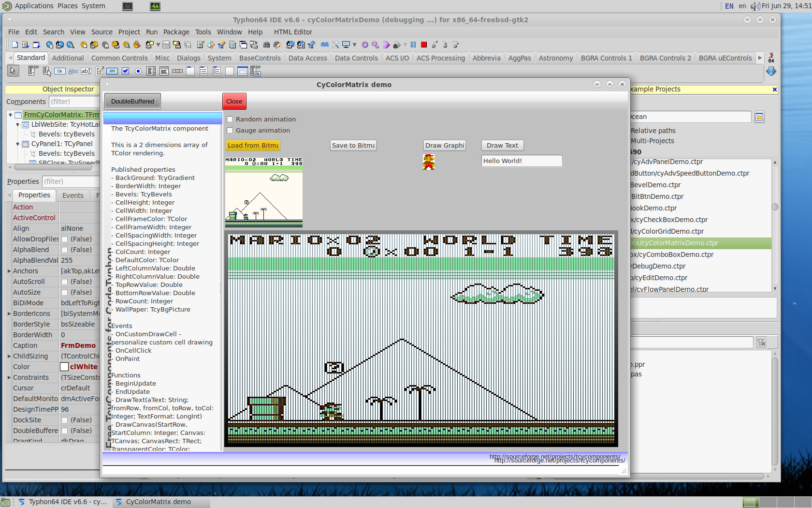Click the Load from Bitmap button
The height and width of the screenshot is (508, 812).
253,145
